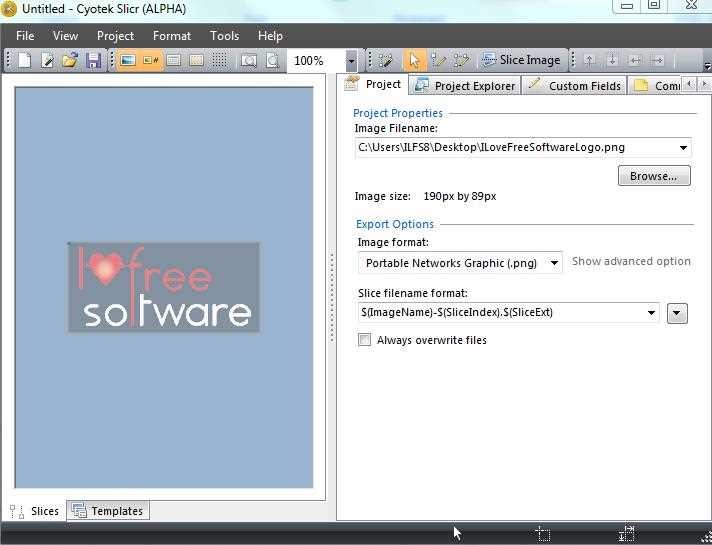Expand the Image format dropdown
712x545 pixels.
[x=554, y=263]
